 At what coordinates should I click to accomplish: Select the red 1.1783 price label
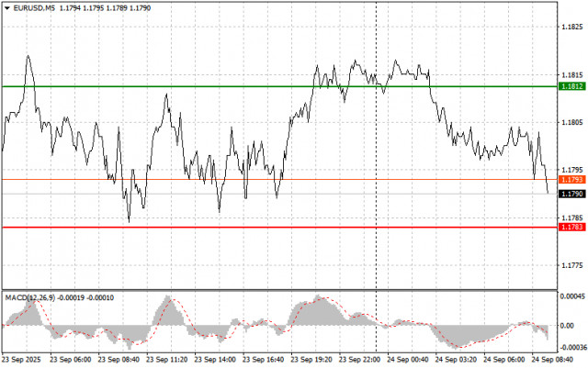click(x=571, y=227)
